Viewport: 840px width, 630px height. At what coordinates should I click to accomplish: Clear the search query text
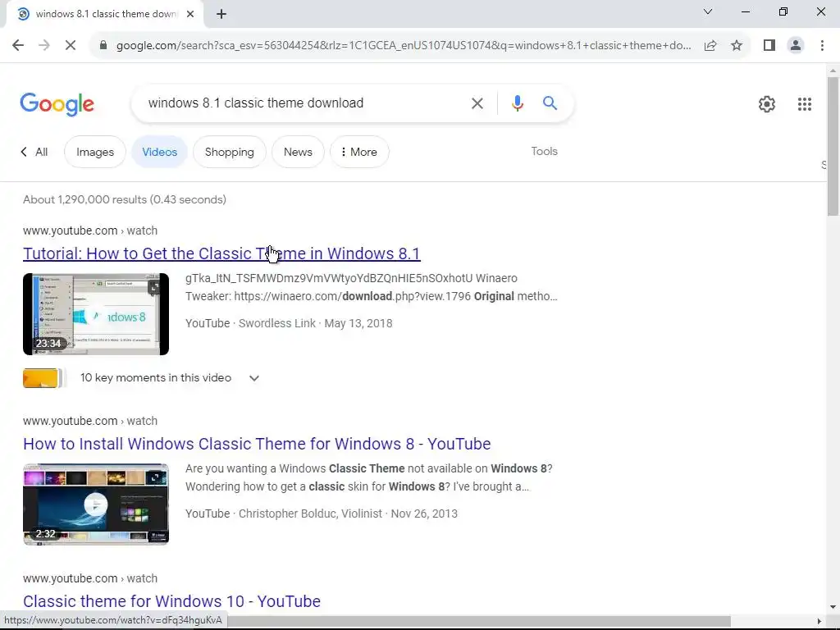[477, 103]
